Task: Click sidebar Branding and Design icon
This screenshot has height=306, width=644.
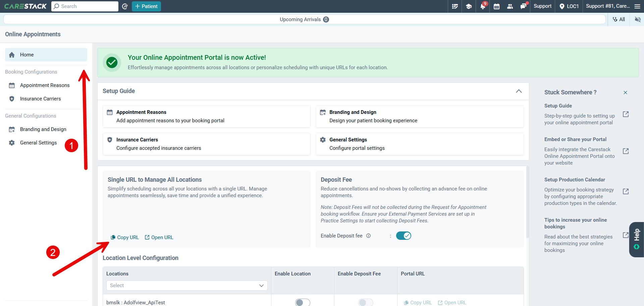Action: 12,129
